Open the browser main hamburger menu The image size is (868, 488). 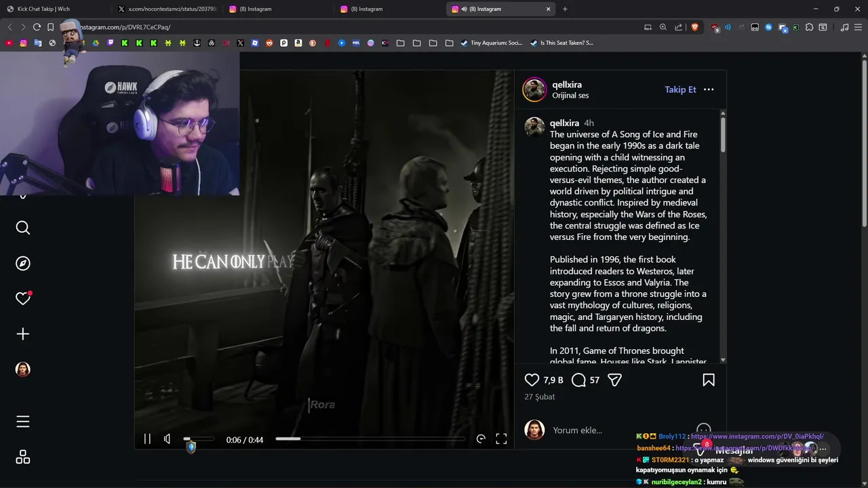[x=858, y=27]
